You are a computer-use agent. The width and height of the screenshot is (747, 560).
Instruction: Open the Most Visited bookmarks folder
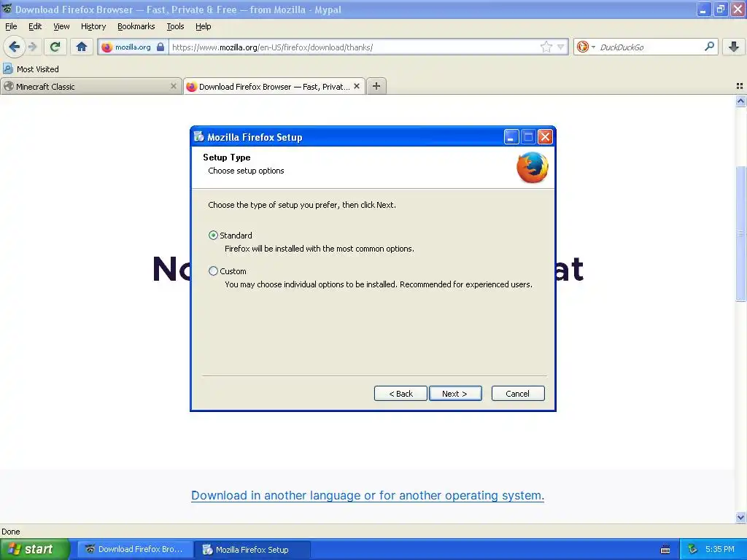point(31,69)
